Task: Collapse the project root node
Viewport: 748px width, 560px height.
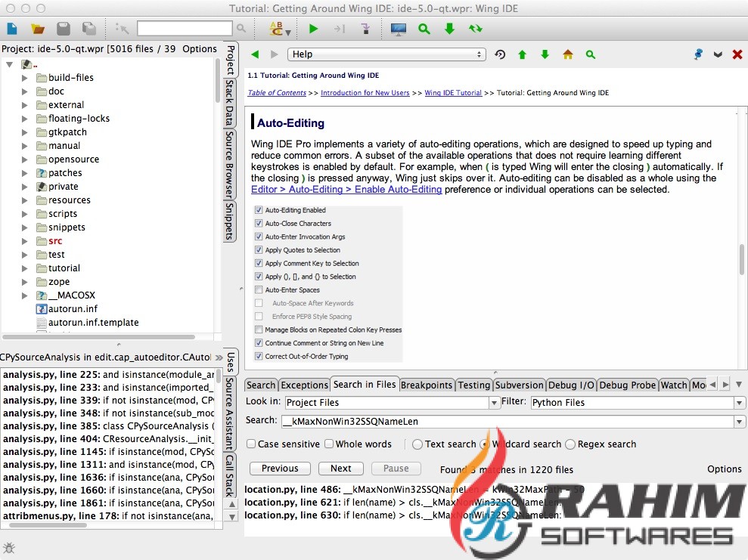Action: 10,64
